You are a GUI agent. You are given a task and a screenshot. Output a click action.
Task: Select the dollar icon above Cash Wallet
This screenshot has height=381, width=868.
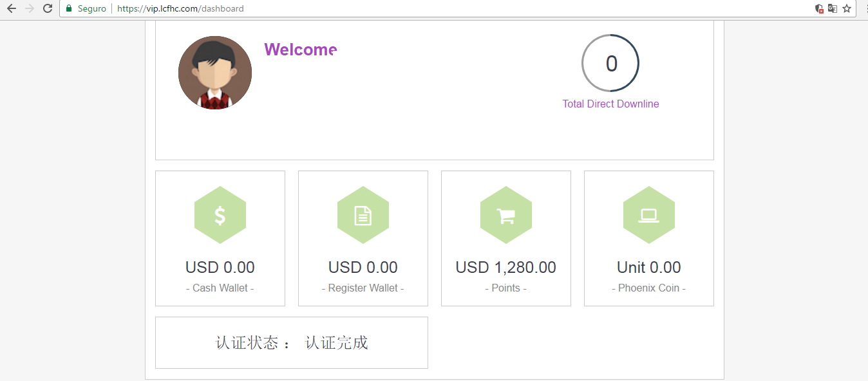[x=220, y=215]
